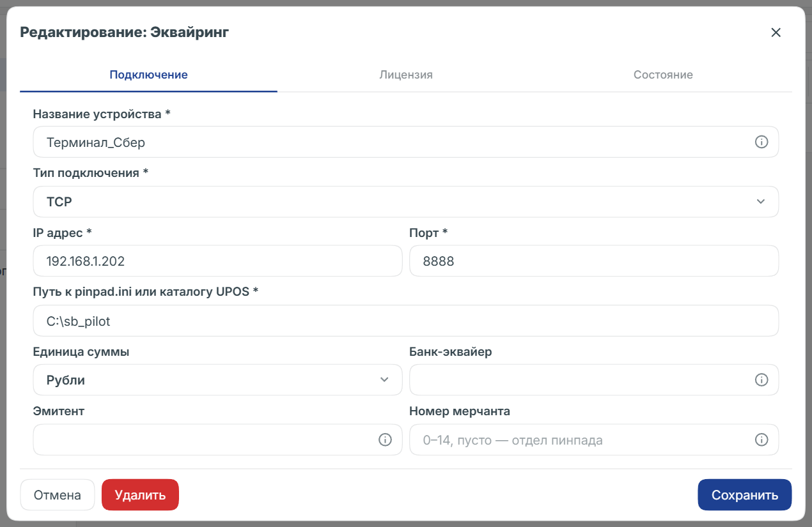Click info icon in device name field
The image size is (812, 527).
[x=761, y=142]
